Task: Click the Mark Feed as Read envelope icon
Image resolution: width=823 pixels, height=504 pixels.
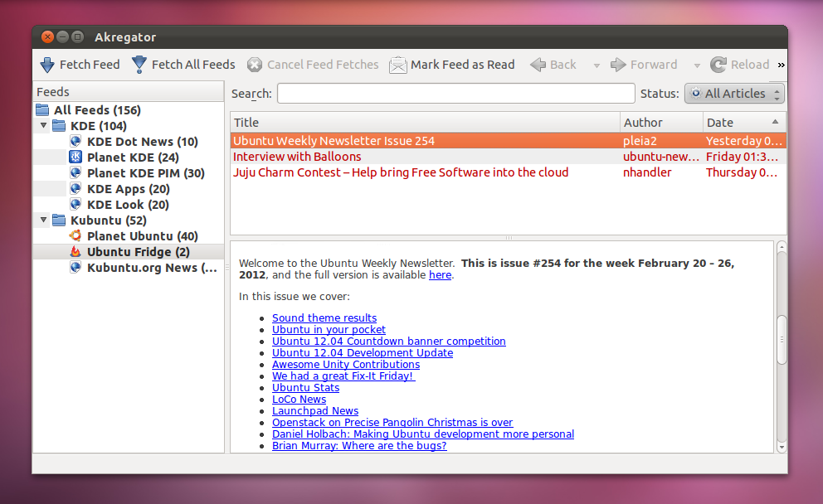Action: tap(398, 65)
